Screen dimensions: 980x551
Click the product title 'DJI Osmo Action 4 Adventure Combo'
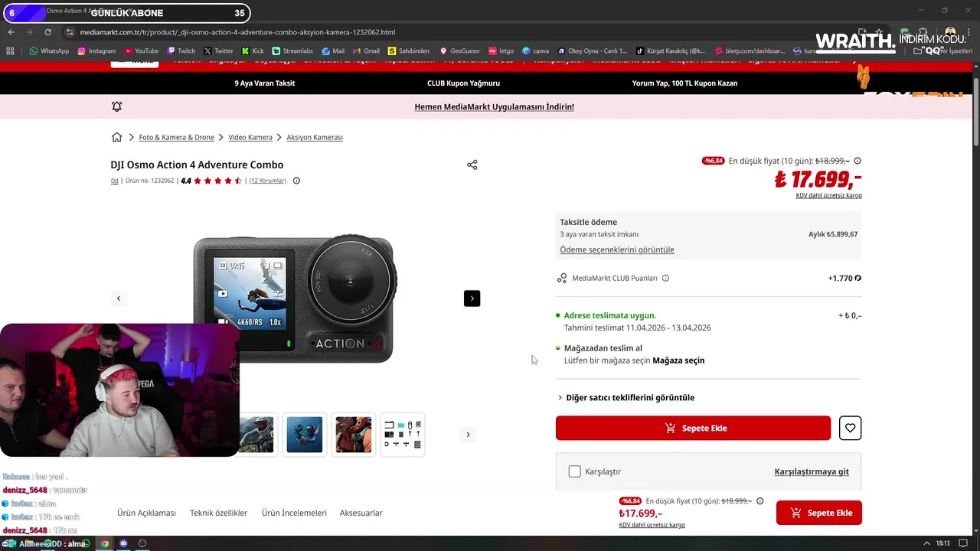[197, 165]
